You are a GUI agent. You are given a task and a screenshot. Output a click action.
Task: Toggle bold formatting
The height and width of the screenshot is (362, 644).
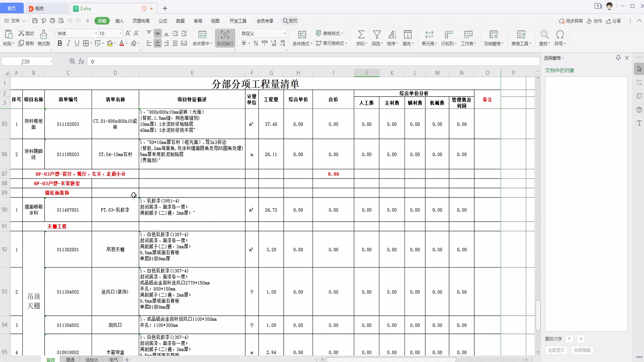tap(60, 43)
